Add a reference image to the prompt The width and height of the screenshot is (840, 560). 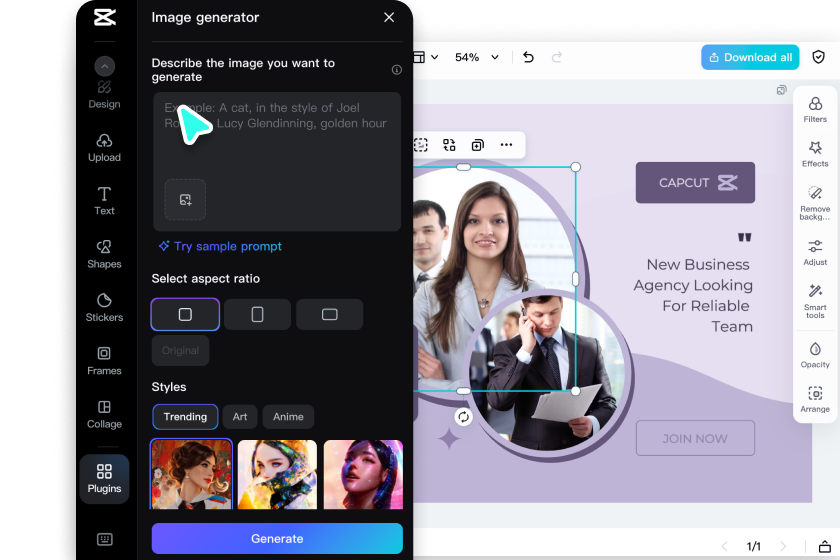click(185, 199)
